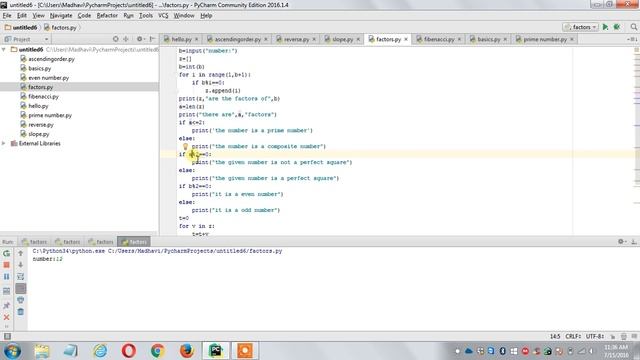The height and width of the screenshot is (360, 640).
Task: Click the Windows Start button
Action: tap(12, 351)
